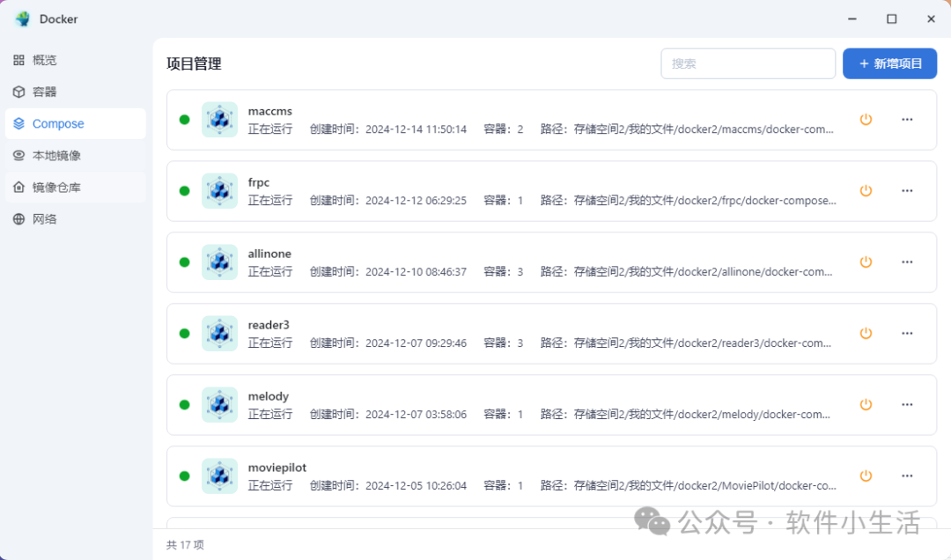Viewport: 951px width, 560px height.
Task: Click the green status dot for moviepilot
Action: (184, 475)
